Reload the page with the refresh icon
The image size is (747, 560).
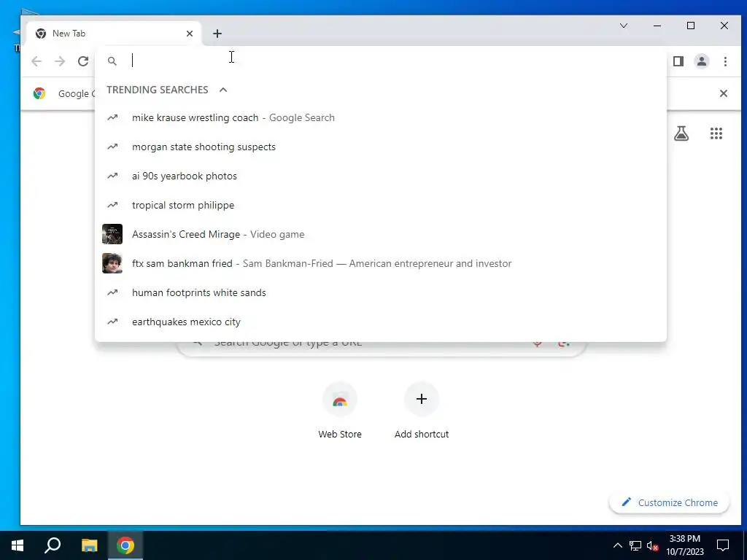click(x=83, y=61)
